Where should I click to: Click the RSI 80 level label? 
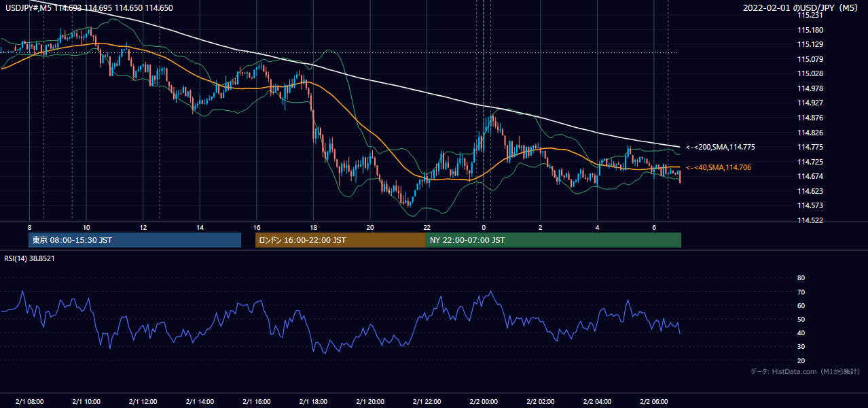click(x=801, y=278)
